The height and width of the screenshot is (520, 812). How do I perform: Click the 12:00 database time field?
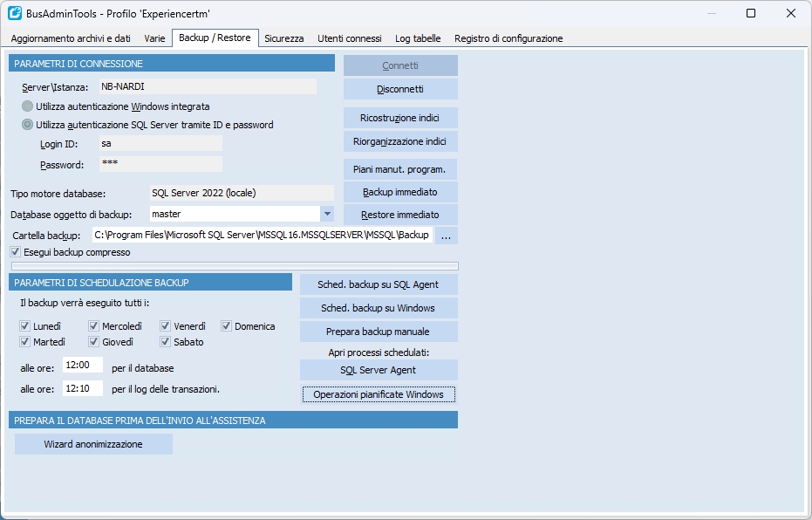coord(83,366)
